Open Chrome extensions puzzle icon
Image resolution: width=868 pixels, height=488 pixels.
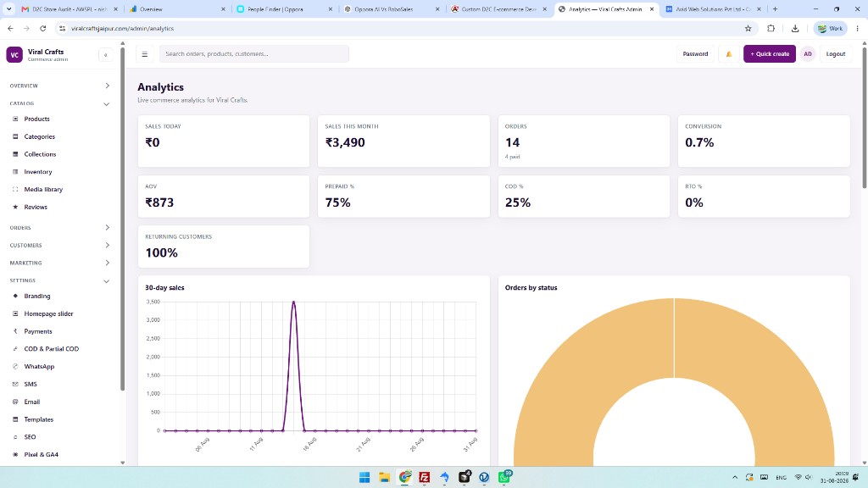[771, 28]
